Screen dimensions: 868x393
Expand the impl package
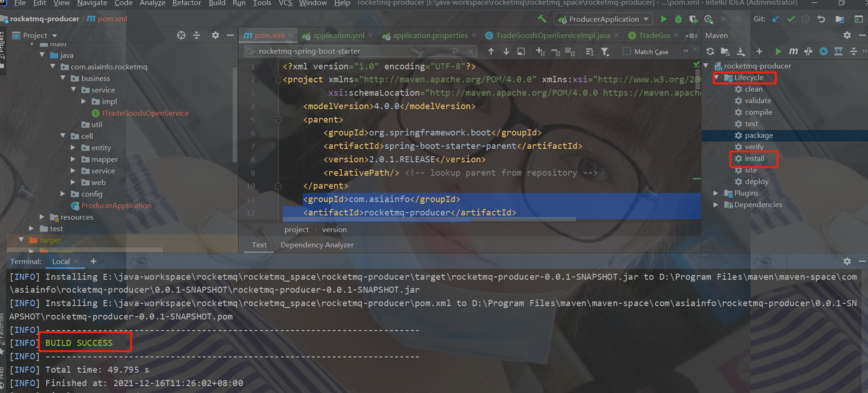[x=84, y=101]
